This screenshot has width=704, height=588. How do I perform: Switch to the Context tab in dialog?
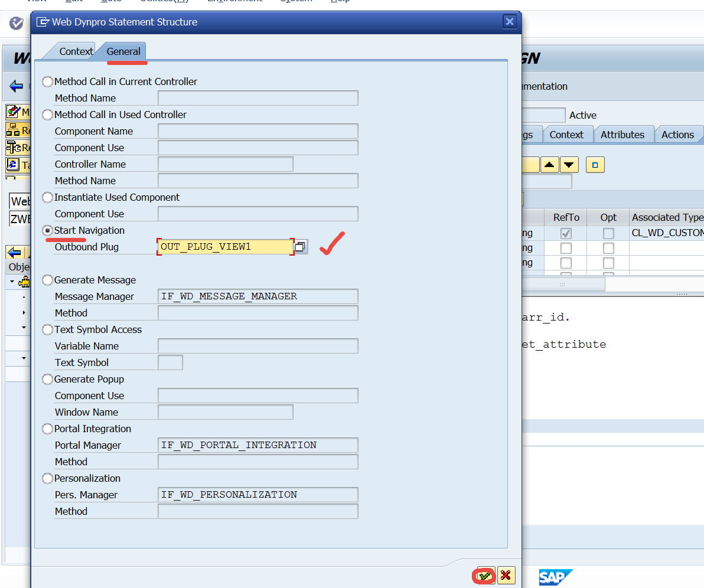coord(76,51)
